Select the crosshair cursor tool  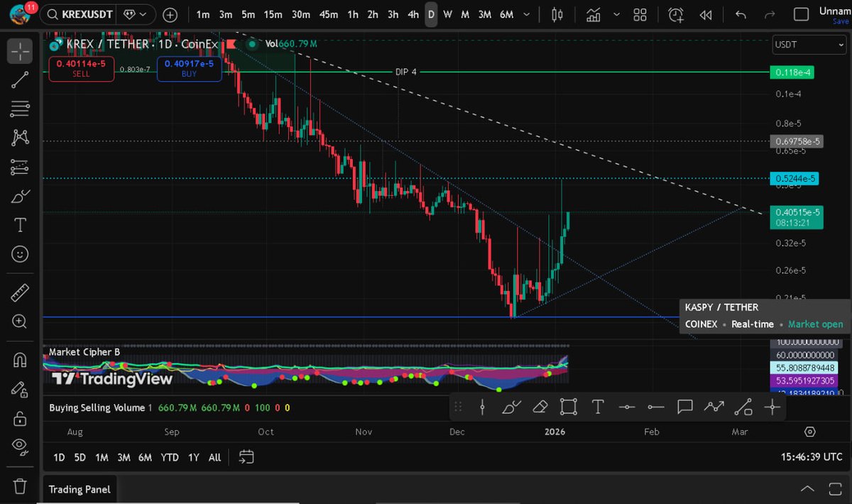pos(20,50)
